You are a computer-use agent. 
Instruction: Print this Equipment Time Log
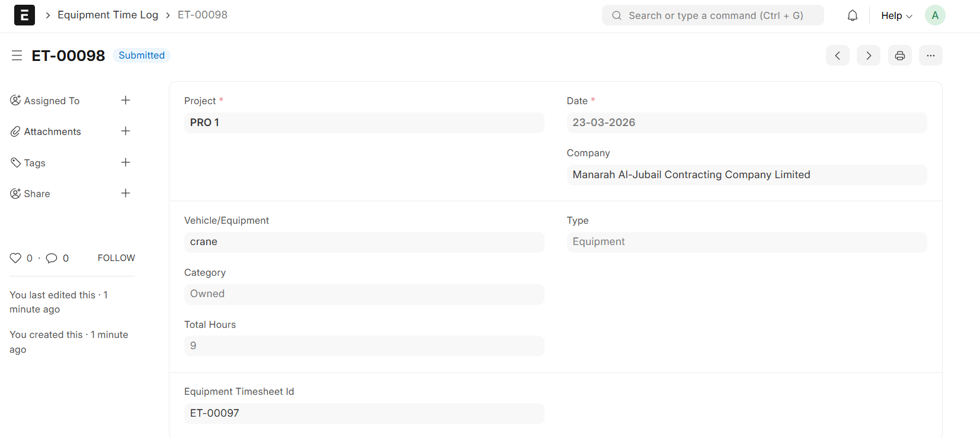click(899, 56)
